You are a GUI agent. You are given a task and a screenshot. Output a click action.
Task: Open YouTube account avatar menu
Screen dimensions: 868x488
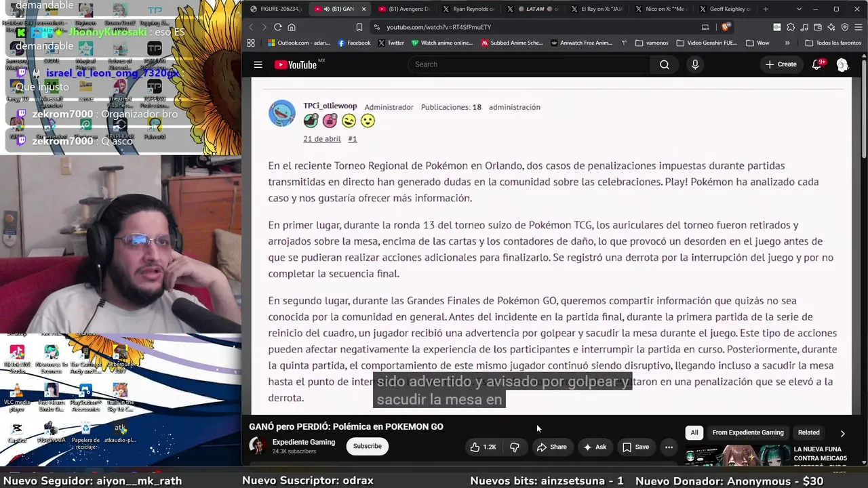pos(842,64)
